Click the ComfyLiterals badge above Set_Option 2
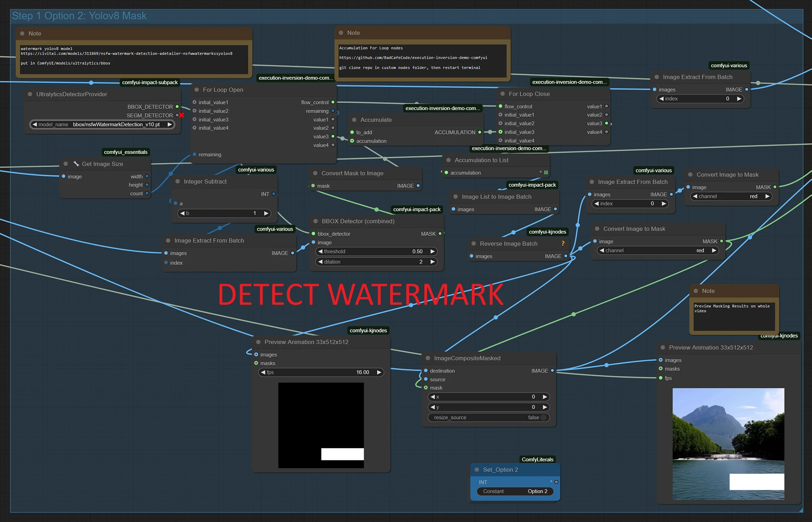 pyautogui.click(x=537, y=459)
